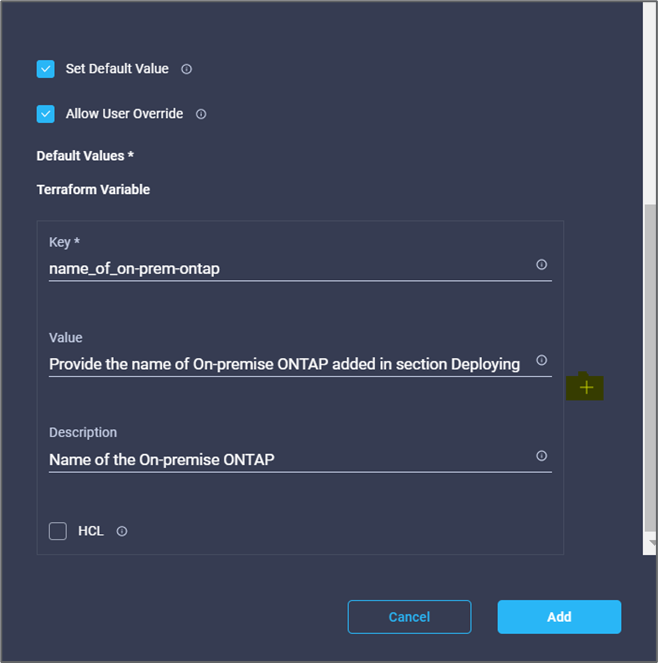Click info icon in the Value field
658x663 pixels.
[x=541, y=360]
